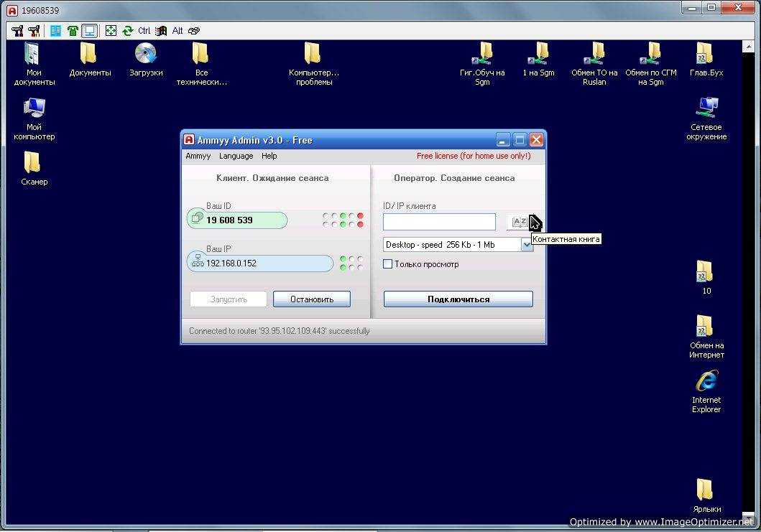Click the Подключиться button
The image size is (761, 532).
[x=458, y=299]
